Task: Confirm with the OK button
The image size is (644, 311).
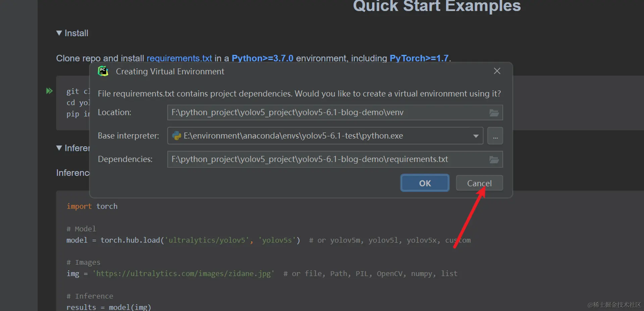Action: tap(425, 183)
